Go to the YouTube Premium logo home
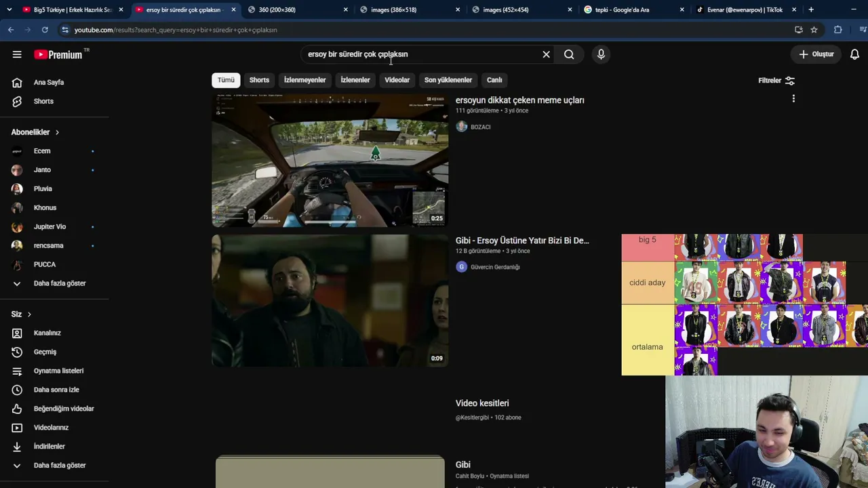The image size is (868, 488). (58, 54)
